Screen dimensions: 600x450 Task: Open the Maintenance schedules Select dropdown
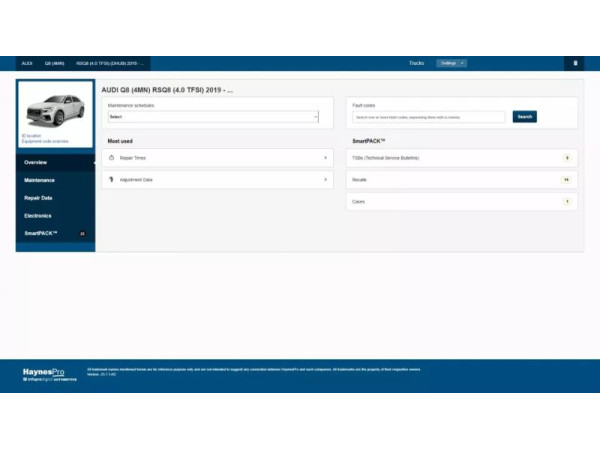pyautogui.click(x=213, y=117)
